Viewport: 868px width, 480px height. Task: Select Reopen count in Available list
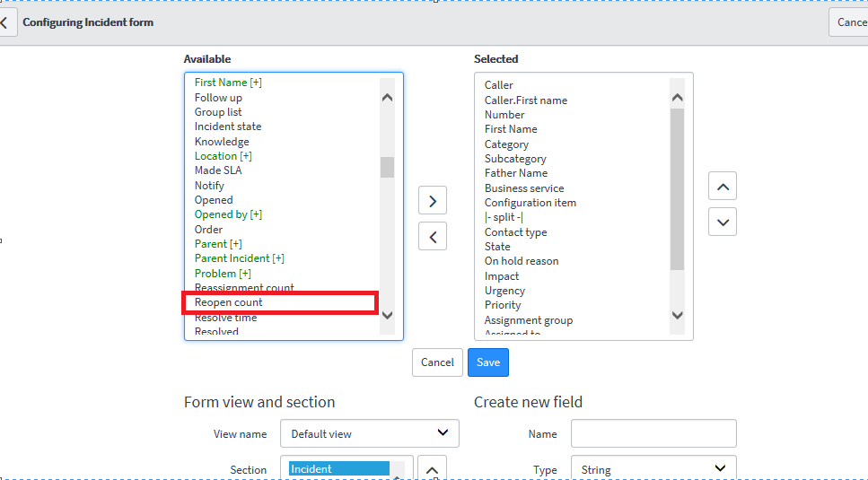coord(229,302)
